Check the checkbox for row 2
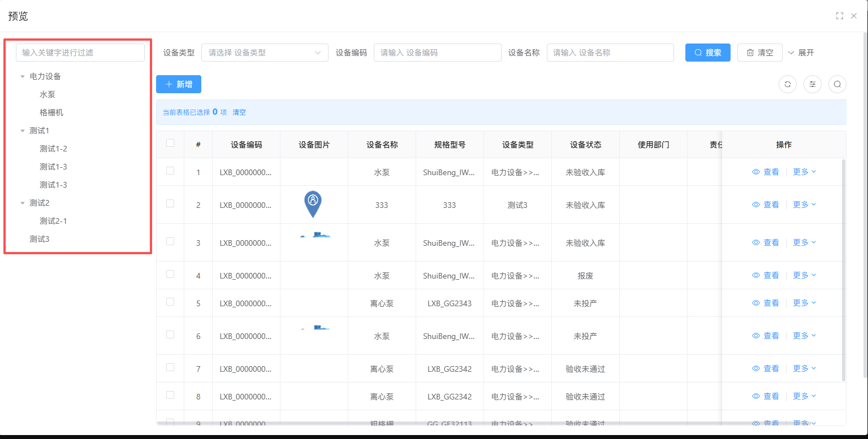 coord(170,203)
